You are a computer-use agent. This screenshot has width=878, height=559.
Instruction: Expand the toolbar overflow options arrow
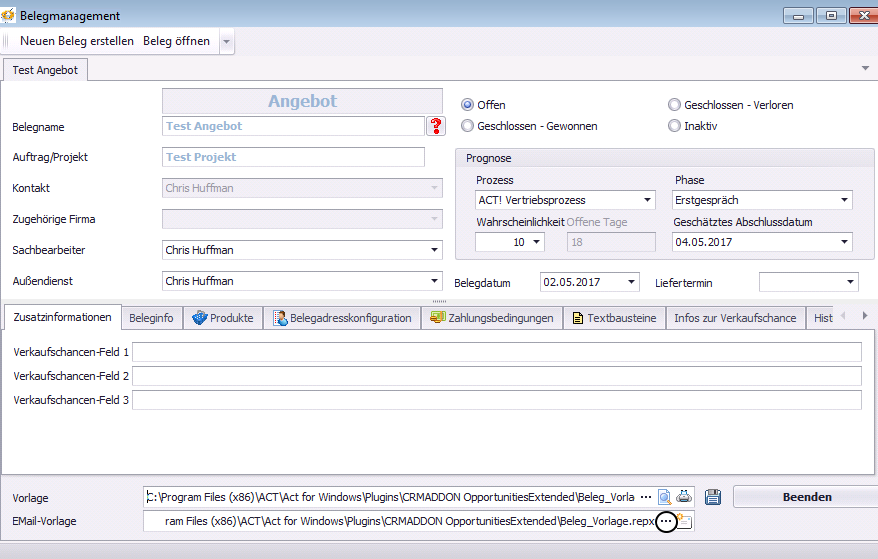point(226,41)
